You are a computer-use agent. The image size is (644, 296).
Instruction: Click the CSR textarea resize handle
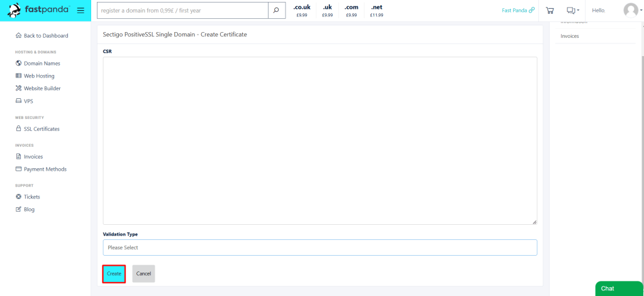tap(535, 222)
